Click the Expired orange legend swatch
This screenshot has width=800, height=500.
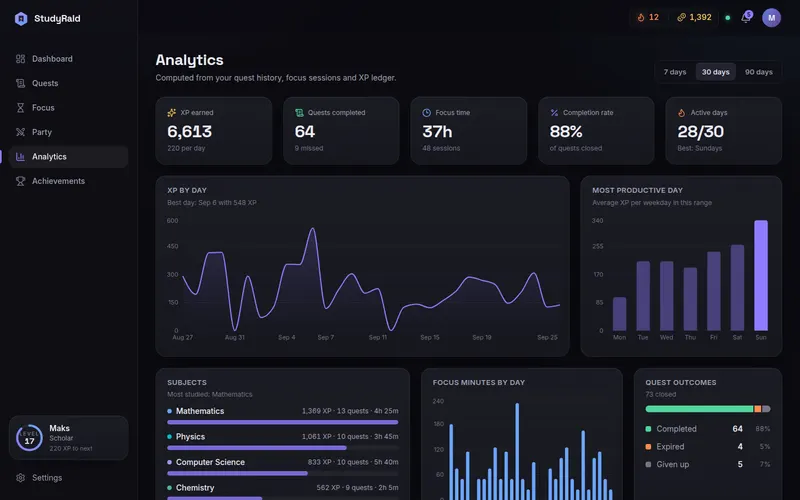[x=648, y=447]
